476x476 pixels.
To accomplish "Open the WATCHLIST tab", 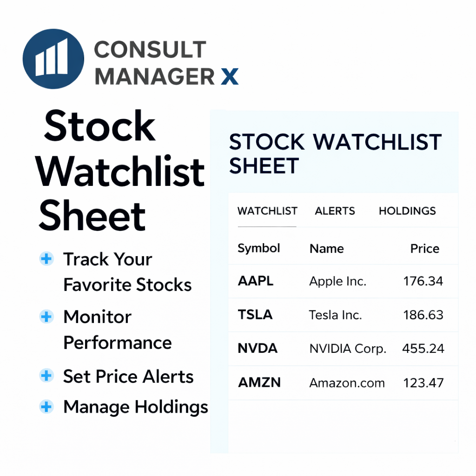I will tap(267, 211).
